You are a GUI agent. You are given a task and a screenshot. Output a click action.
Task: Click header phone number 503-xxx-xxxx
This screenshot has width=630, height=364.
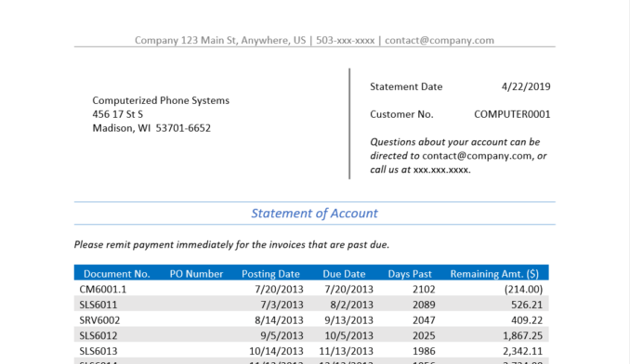tap(345, 40)
